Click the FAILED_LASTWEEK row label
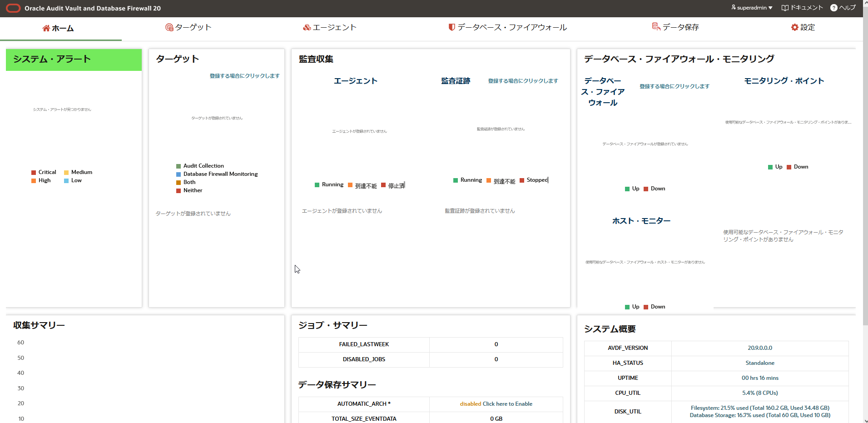 click(364, 344)
